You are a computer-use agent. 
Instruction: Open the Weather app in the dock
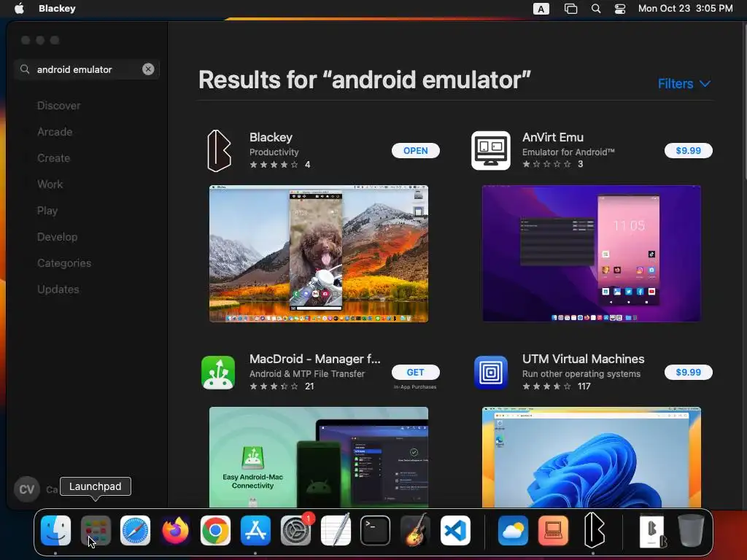[513, 530]
